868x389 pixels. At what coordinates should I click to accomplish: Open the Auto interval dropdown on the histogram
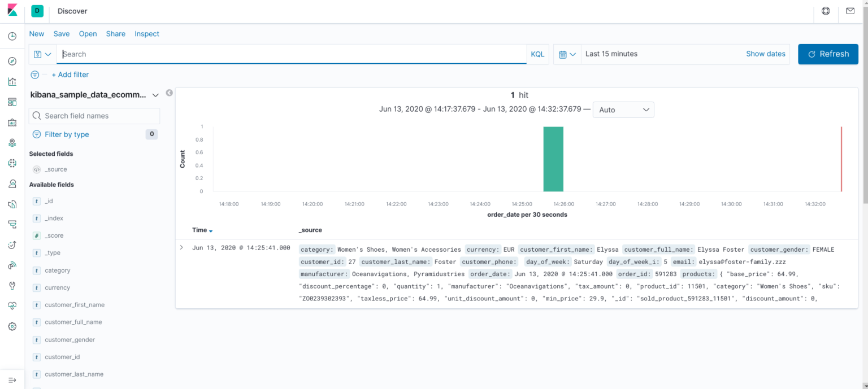pyautogui.click(x=623, y=110)
